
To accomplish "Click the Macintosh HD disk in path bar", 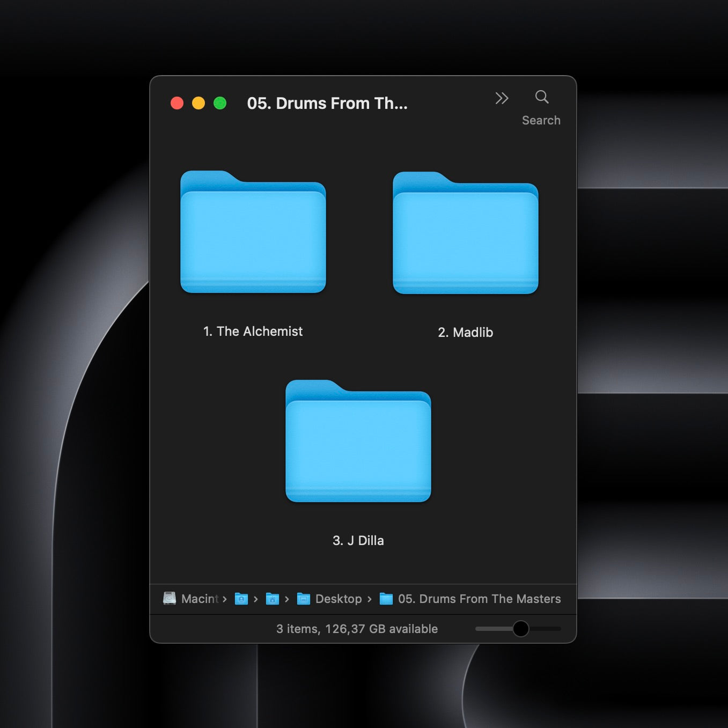I will 190,599.
